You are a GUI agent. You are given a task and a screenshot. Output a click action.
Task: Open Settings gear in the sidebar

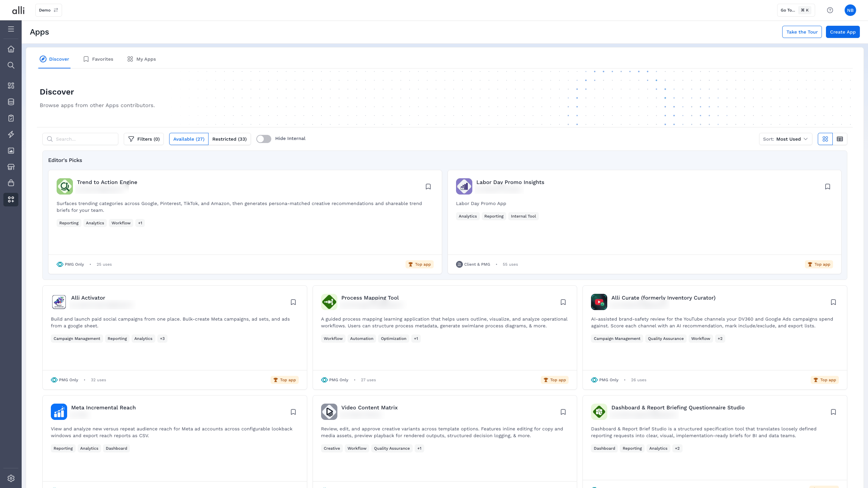(x=11, y=478)
